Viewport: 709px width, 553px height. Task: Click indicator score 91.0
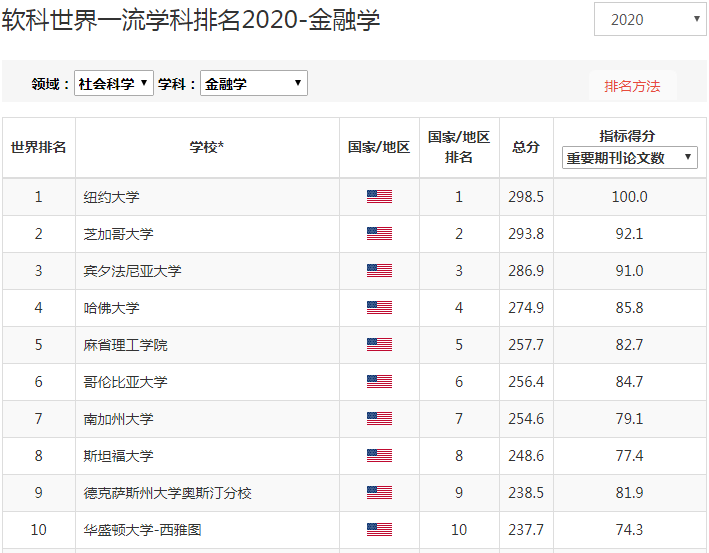click(629, 271)
